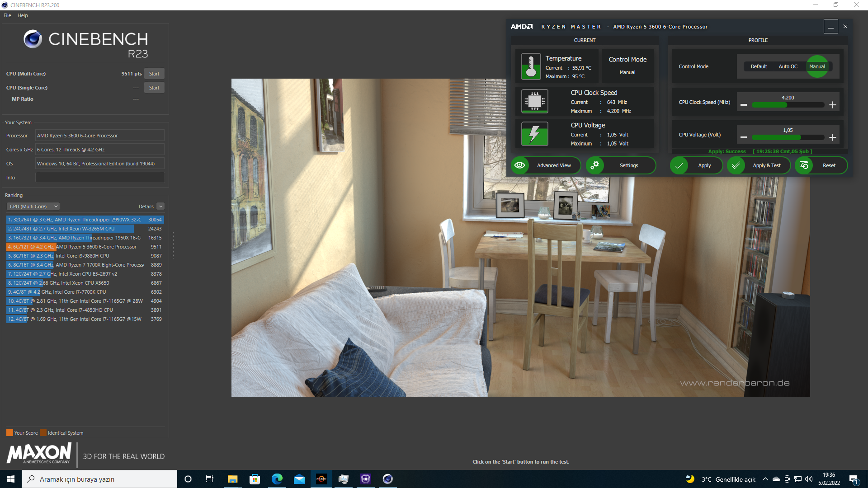Click Start button for CPU Single Core
The height and width of the screenshot is (488, 868).
[x=155, y=88]
